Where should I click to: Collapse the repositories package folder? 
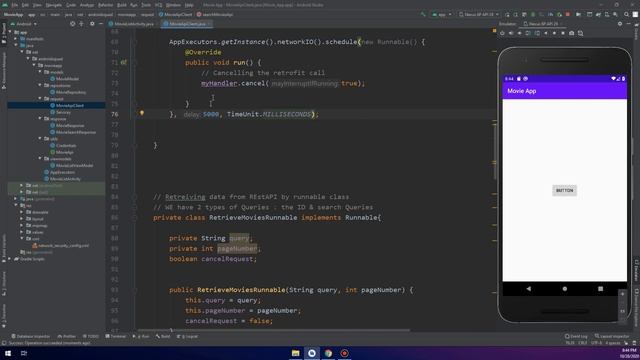tap(40, 85)
